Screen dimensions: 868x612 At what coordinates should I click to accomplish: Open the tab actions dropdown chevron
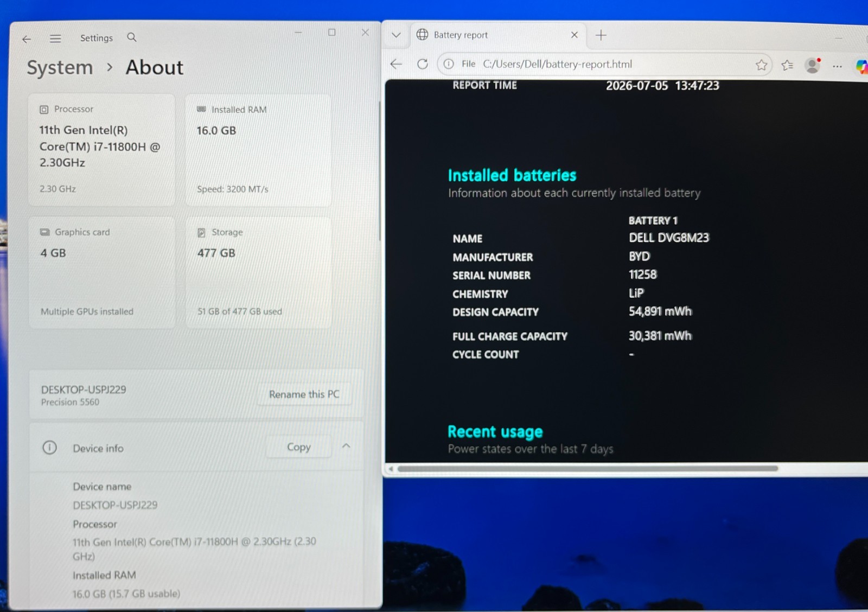pyautogui.click(x=396, y=35)
